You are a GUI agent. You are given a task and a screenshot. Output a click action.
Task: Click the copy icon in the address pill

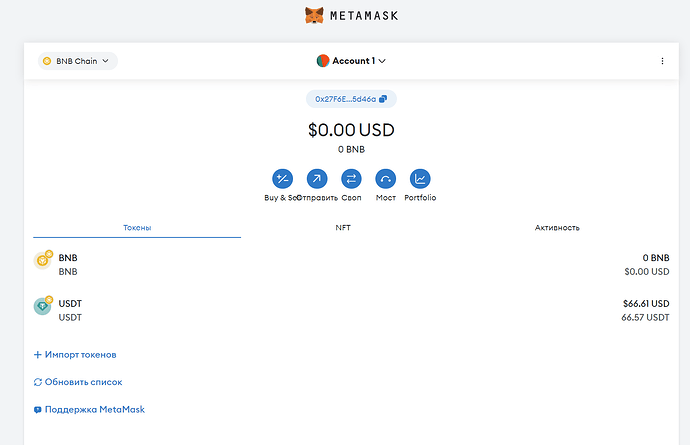tap(383, 99)
